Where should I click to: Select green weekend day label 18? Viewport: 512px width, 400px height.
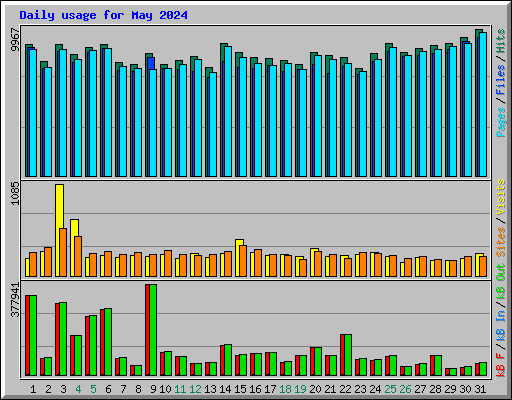point(285,389)
